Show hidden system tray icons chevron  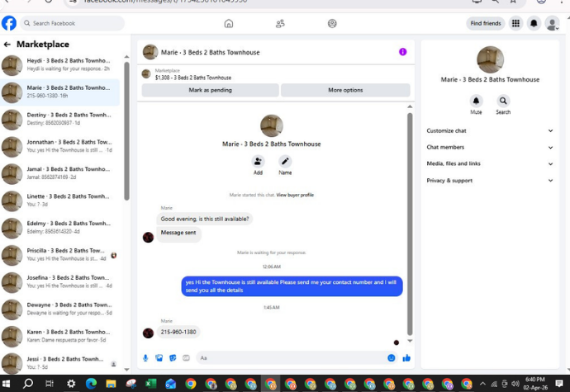[x=482, y=384]
